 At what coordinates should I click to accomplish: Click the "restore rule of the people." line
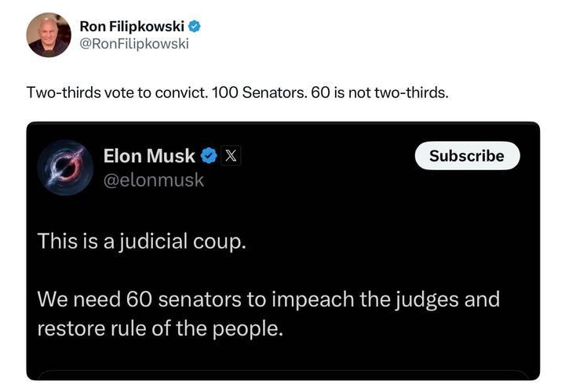159,328
